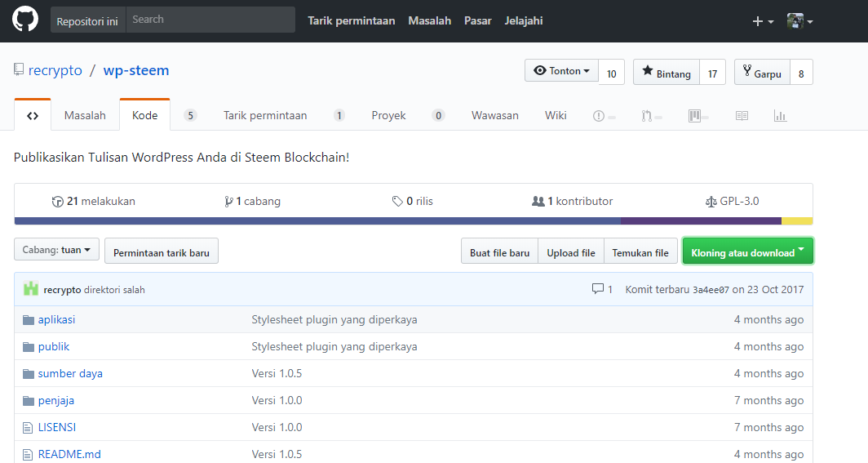Toggle the Tonton watch button

pos(561,71)
